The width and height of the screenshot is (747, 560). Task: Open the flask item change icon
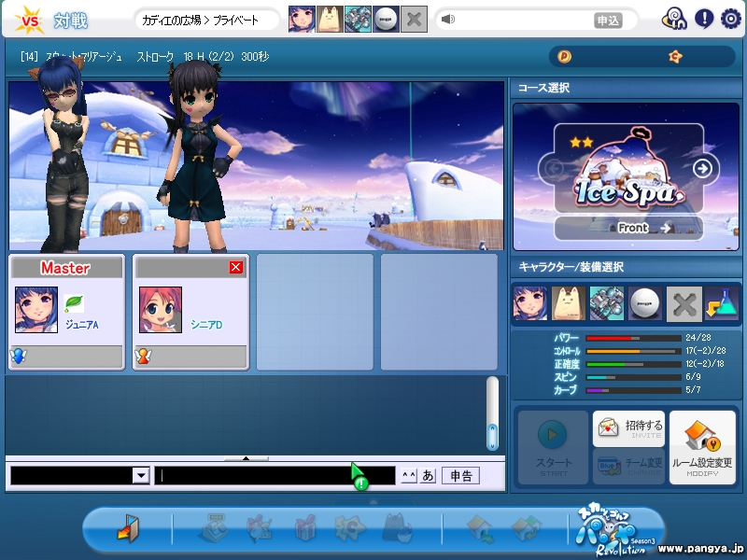[722, 302]
